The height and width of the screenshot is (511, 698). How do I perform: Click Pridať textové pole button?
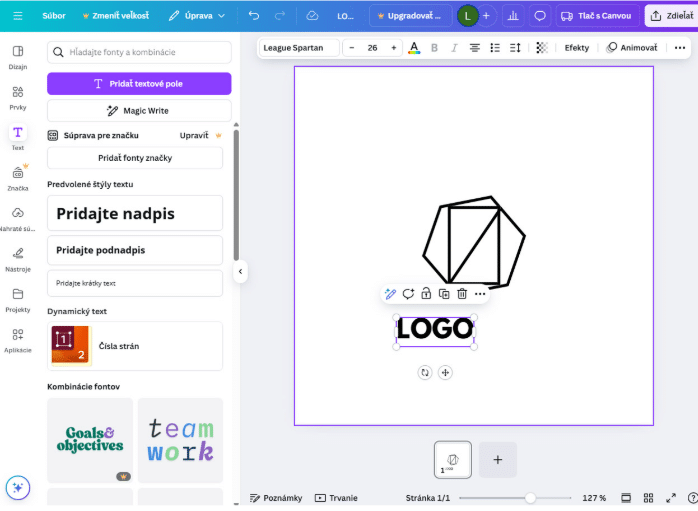pyautogui.click(x=139, y=84)
